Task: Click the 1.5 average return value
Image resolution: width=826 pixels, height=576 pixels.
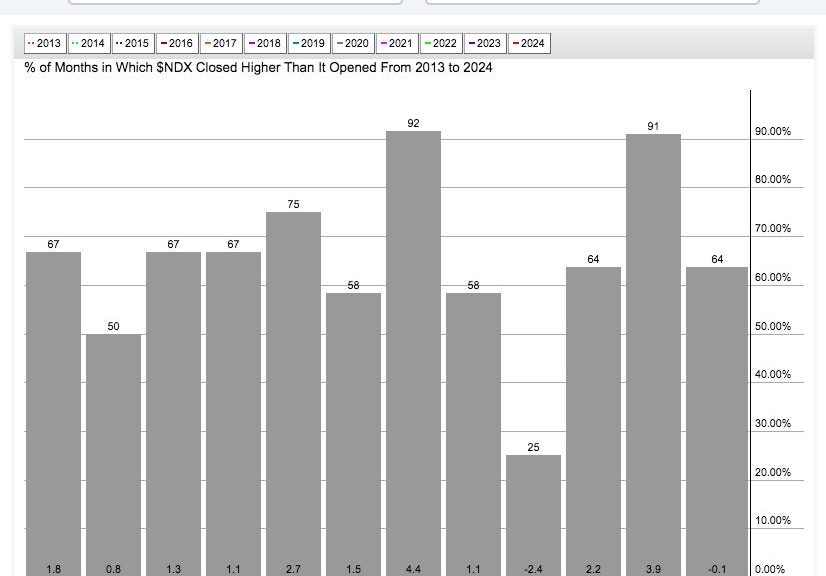Action: pos(353,569)
